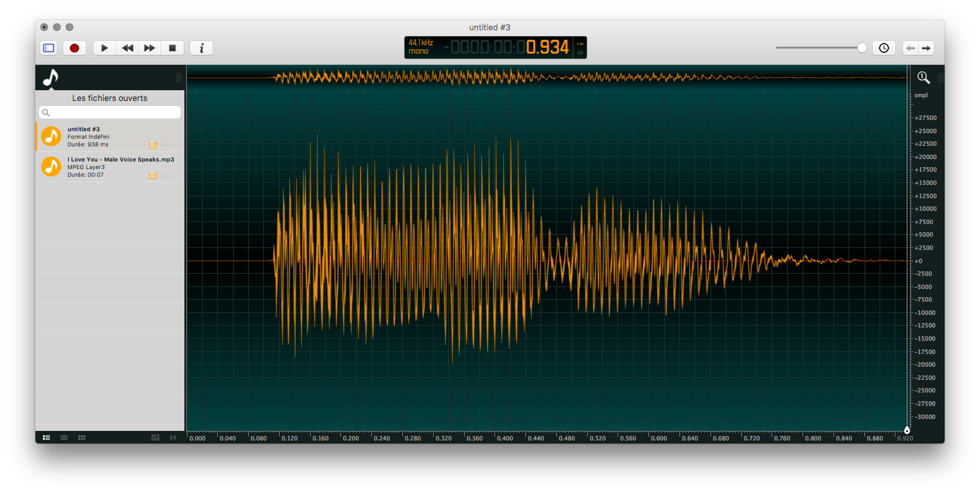
Task: Switch to detailed list view
Action: [x=46, y=437]
